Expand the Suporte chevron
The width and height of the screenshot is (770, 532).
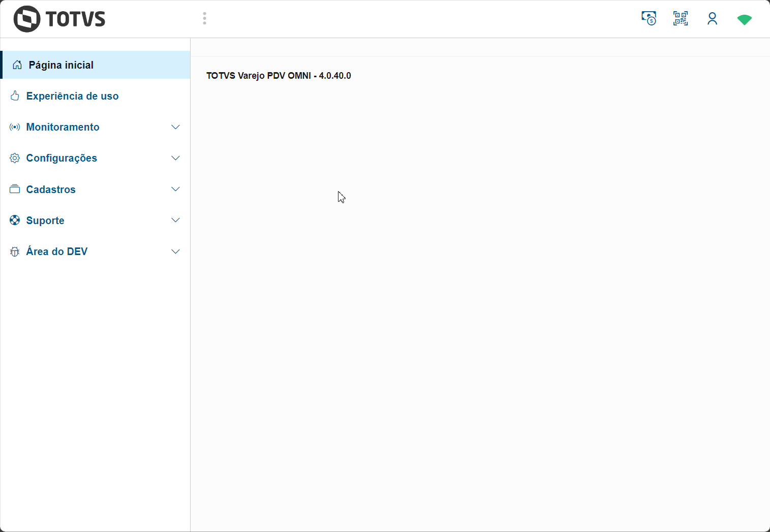(175, 220)
